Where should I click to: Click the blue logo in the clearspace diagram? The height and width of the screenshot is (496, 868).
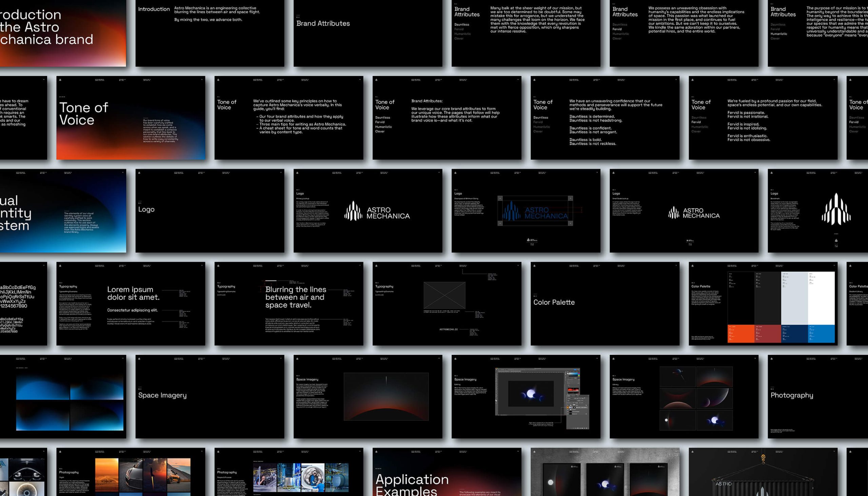[x=535, y=211]
